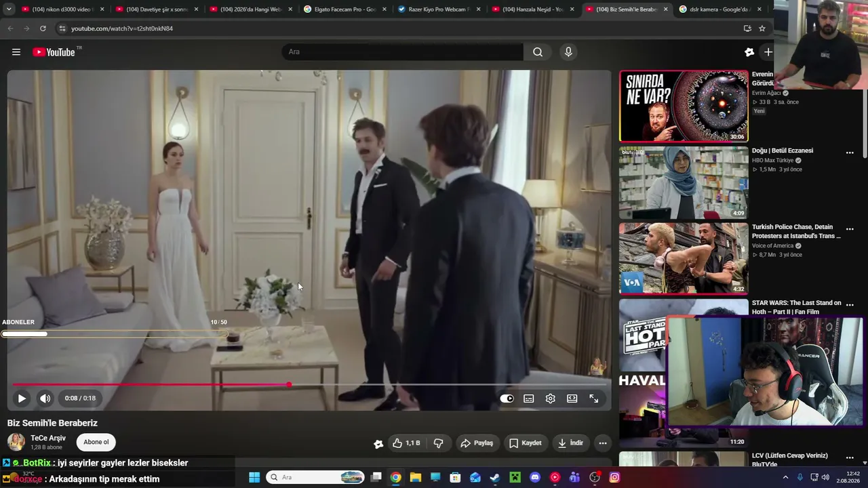This screenshot has width=868, height=488.
Task: Switch to the Davetiye şiir tab
Action: tap(156, 9)
